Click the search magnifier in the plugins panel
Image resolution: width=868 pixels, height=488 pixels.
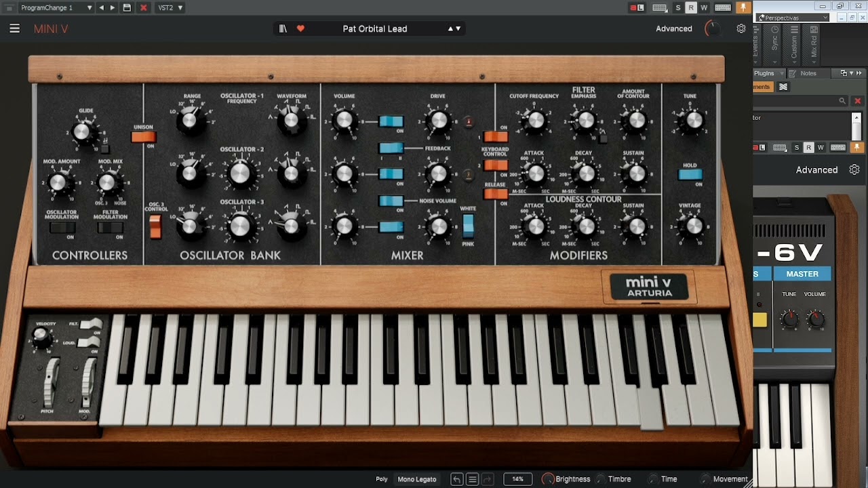(842, 101)
